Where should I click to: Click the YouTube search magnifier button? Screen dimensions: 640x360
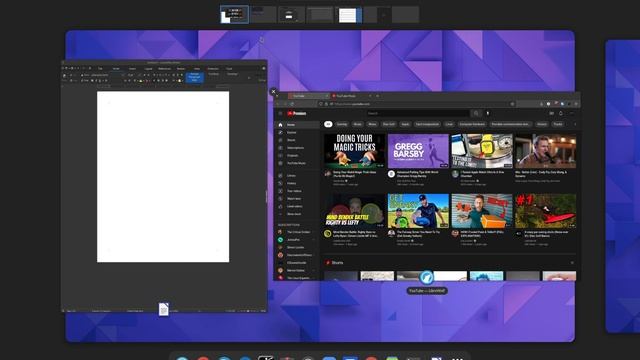(476, 113)
